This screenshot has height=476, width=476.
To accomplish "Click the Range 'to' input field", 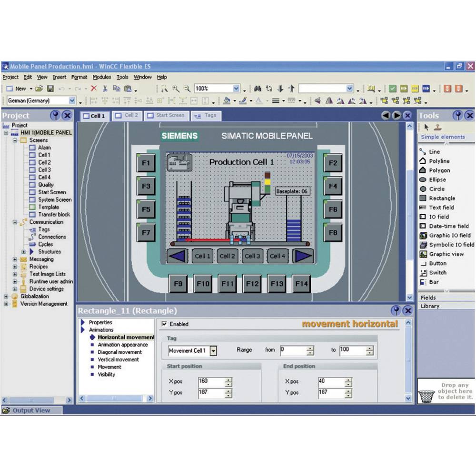I will point(351,350).
